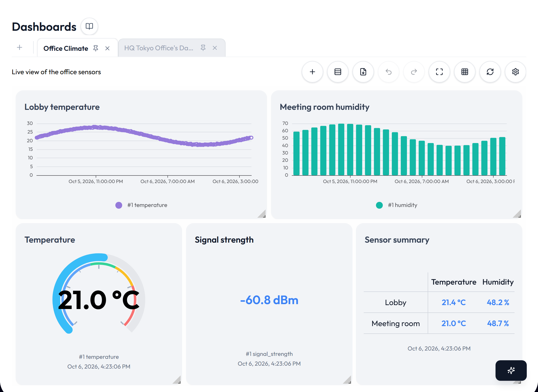Click the Lobby temperature widget resize handle

click(x=262, y=214)
